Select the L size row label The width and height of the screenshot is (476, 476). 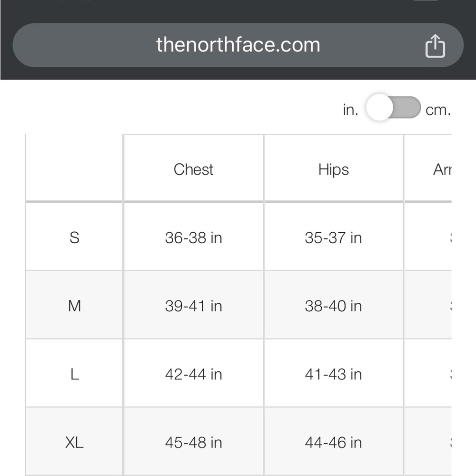[74, 373]
